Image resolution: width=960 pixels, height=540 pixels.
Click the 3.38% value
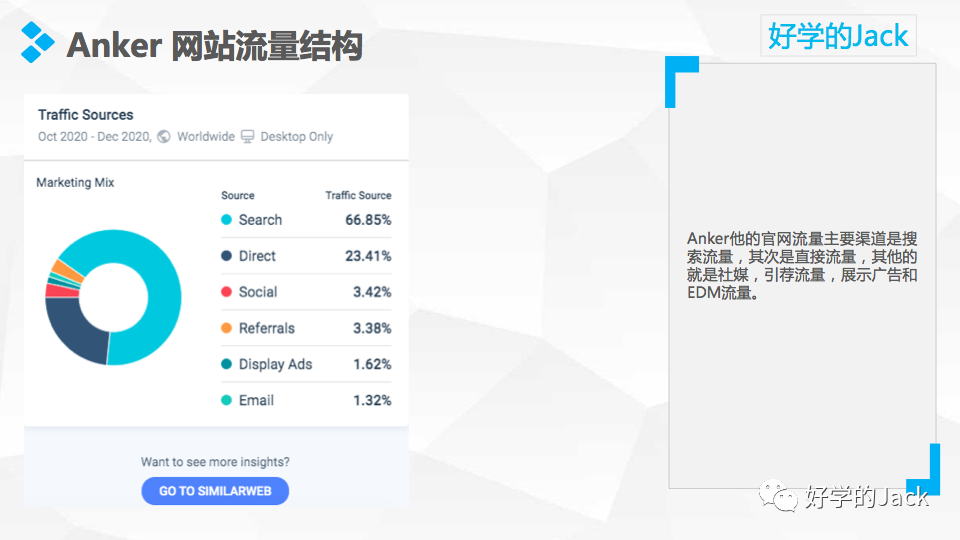pyautogui.click(x=372, y=328)
